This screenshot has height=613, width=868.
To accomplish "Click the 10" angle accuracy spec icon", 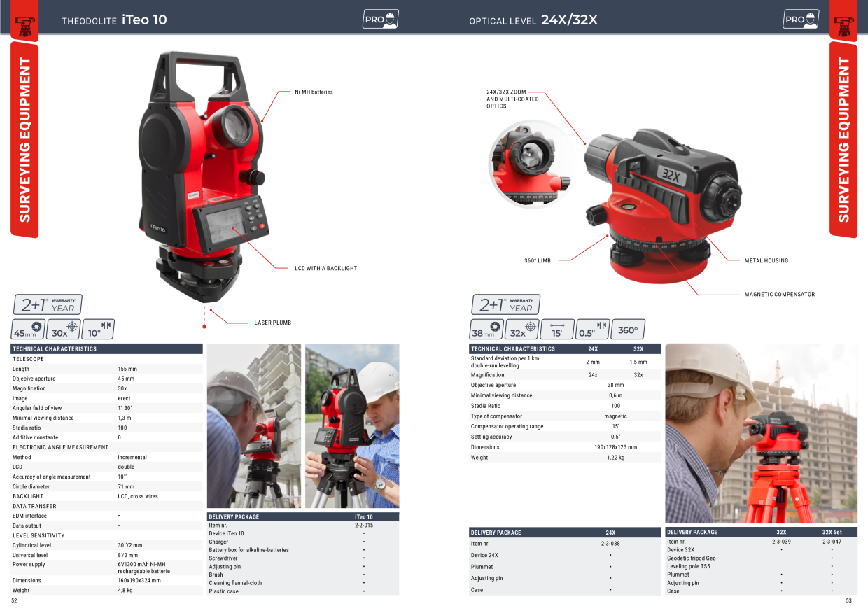I will pos(98,329).
